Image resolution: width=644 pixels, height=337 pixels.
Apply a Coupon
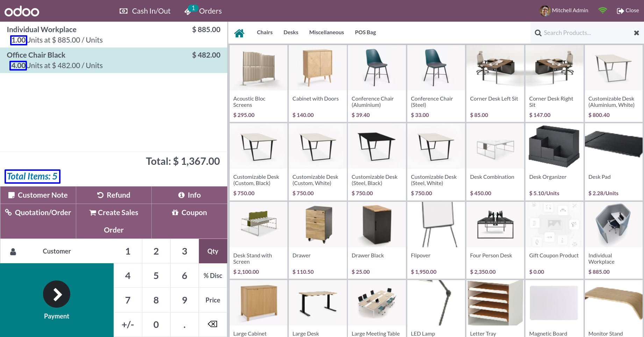pyautogui.click(x=189, y=221)
